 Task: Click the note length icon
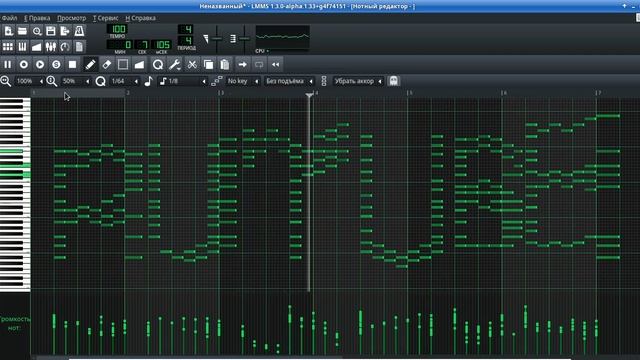tap(149, 81)
